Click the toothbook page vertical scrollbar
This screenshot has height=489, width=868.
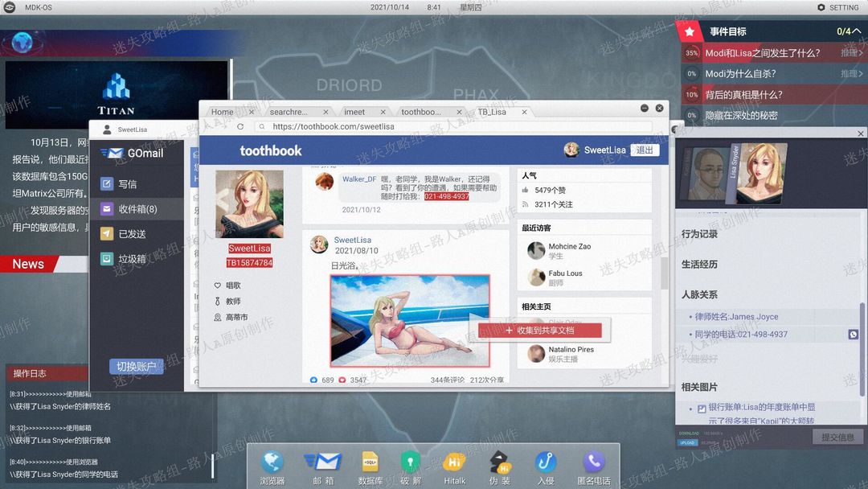tap(664, 273)
